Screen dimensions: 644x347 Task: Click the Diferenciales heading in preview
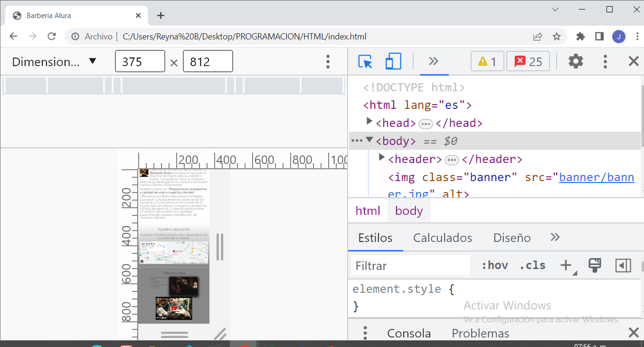[x=174, y=273]
